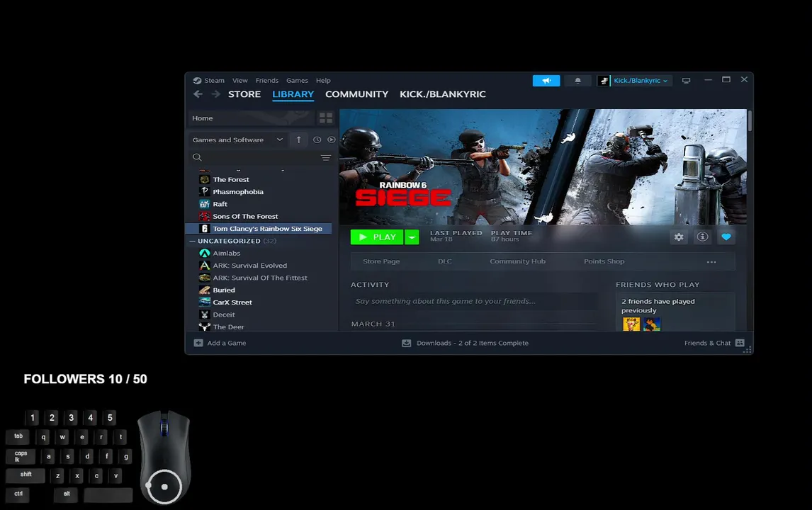Click the Home button in library
Viewport: 812px width, 510px height.
point(251,118)
